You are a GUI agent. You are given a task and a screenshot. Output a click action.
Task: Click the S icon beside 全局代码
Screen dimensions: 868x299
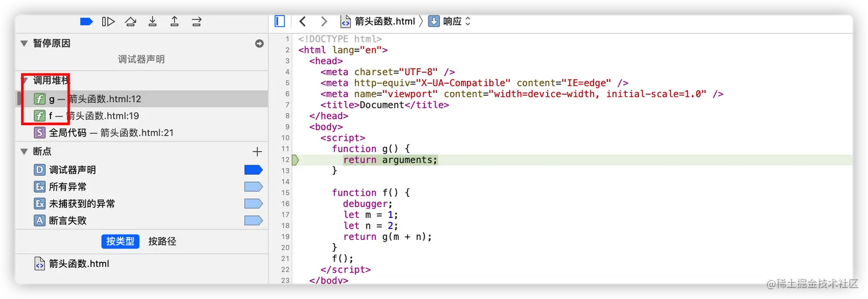40,133
